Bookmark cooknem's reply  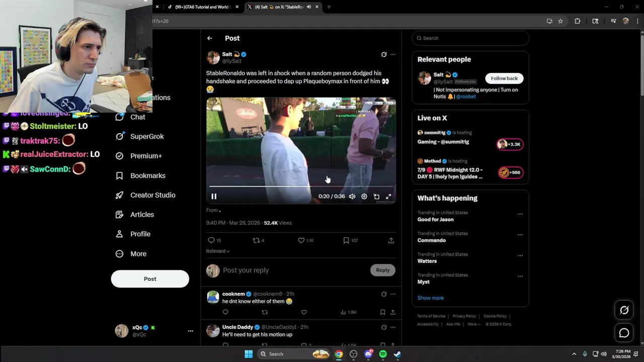pyautogui.click(x=383, y=312)
